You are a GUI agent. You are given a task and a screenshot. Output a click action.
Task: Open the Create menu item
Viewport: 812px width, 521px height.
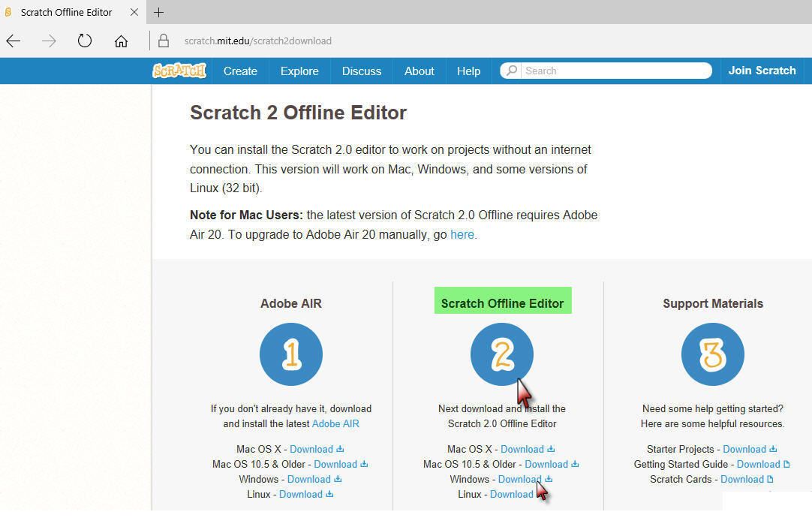[x=240, y=71]
